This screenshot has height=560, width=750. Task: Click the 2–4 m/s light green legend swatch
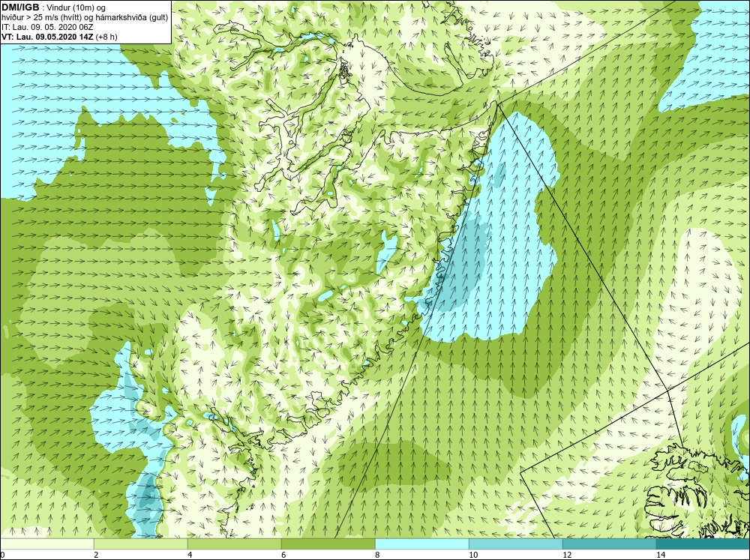point(141,544)
